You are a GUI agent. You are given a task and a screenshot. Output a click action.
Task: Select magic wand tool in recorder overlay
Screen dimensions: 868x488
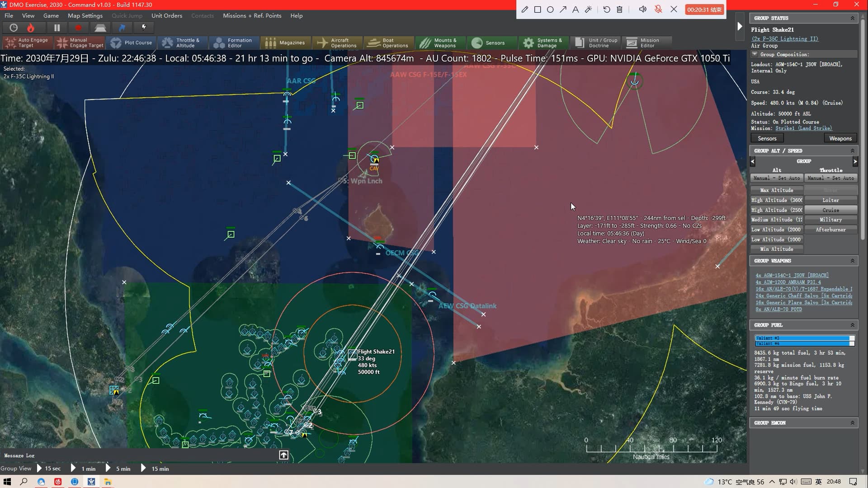(588, 9)
